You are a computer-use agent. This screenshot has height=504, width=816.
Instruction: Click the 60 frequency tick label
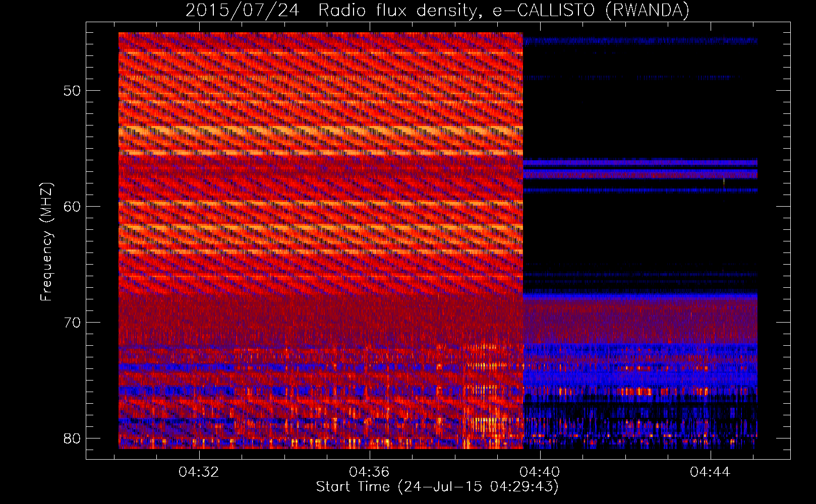tap(72, 207)
